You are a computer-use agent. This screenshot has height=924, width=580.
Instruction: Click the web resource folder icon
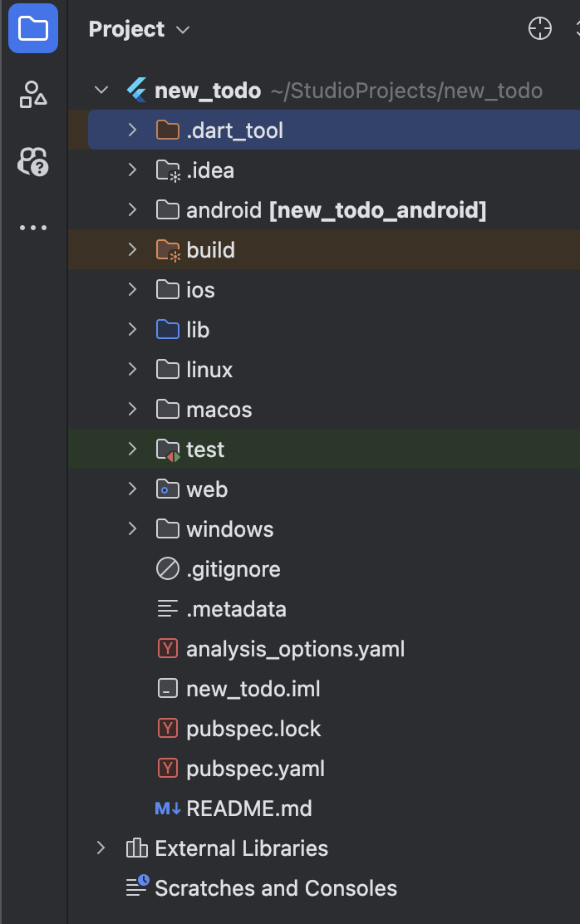tap(167, 489)
